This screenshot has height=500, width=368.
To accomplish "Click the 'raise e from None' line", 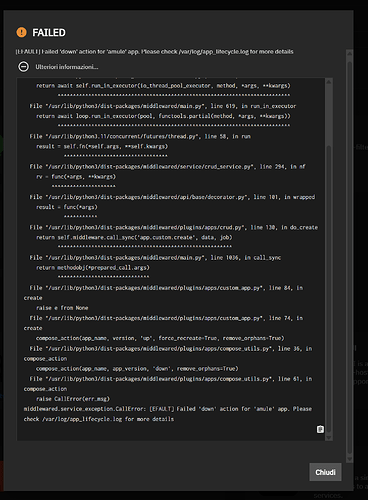I will click(62, 308).
